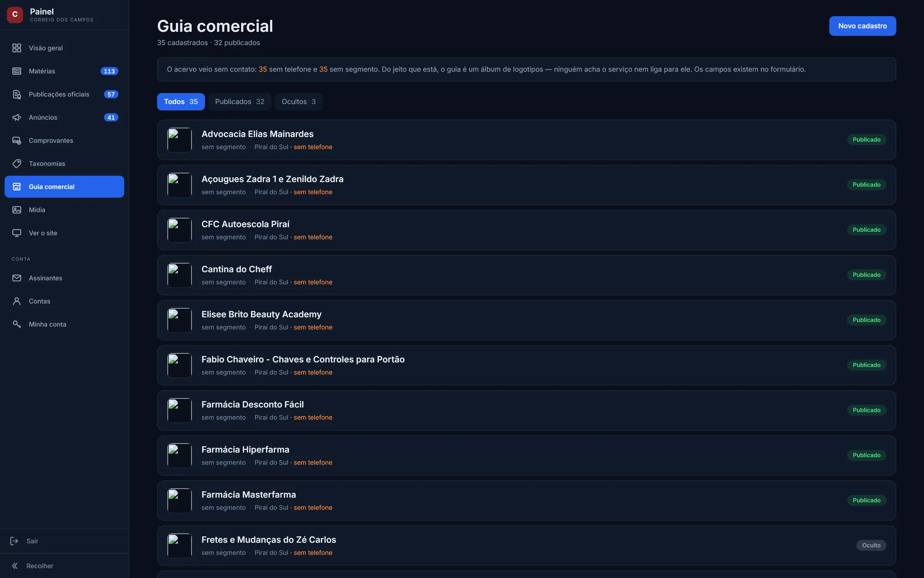Go to Matérias section

pyautogui.click(x=64, y=71)
